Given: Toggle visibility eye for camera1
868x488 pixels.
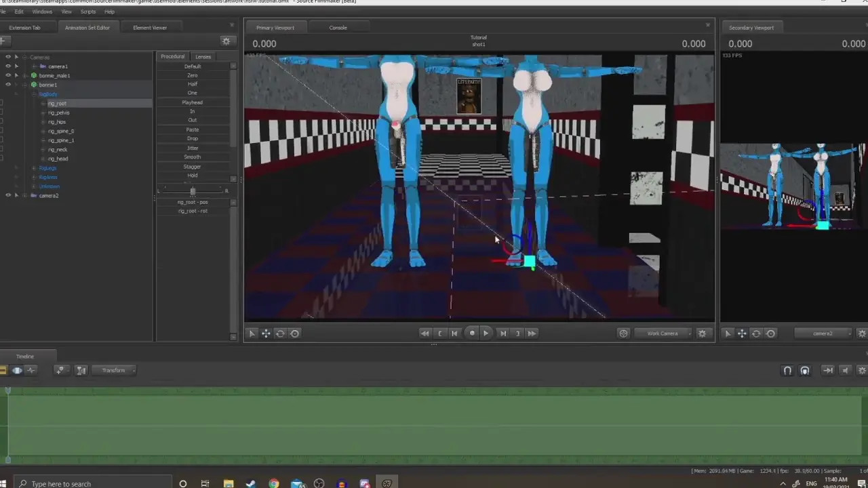Looking at the screenshot, I should 8,66.
